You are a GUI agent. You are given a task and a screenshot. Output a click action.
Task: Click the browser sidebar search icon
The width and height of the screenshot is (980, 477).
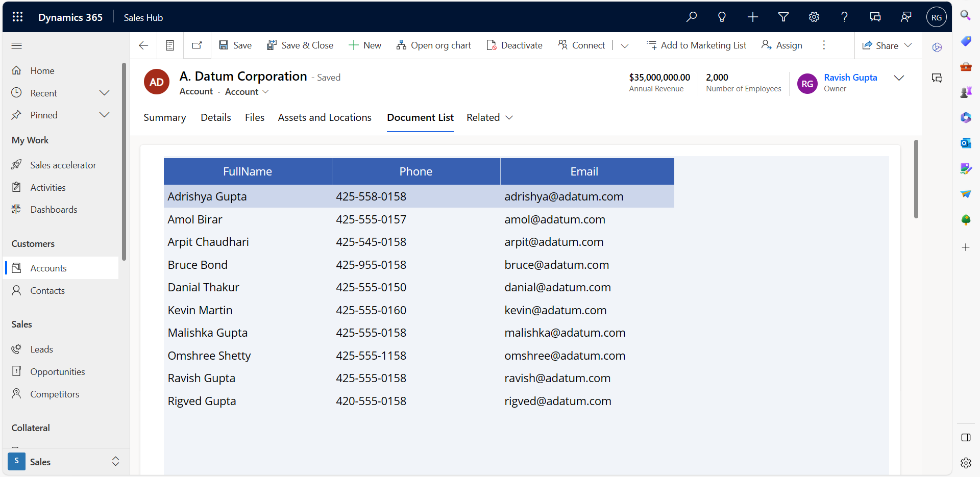(x=966, y=15)
